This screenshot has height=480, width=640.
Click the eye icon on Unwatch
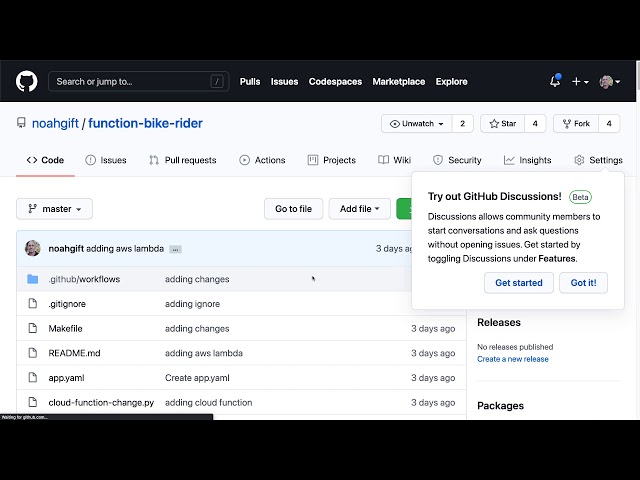click(x=395, y=124)
